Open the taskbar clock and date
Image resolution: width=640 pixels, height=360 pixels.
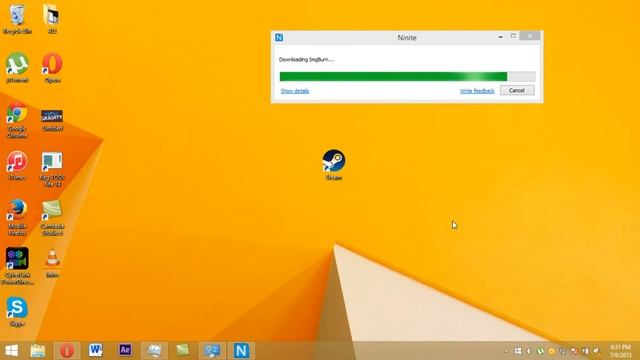(620, 351)
